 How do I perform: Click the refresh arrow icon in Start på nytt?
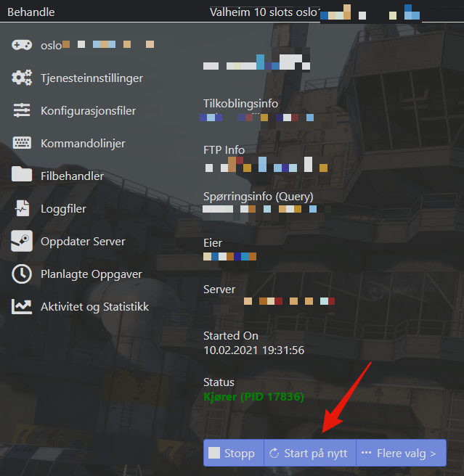point(274,454)
